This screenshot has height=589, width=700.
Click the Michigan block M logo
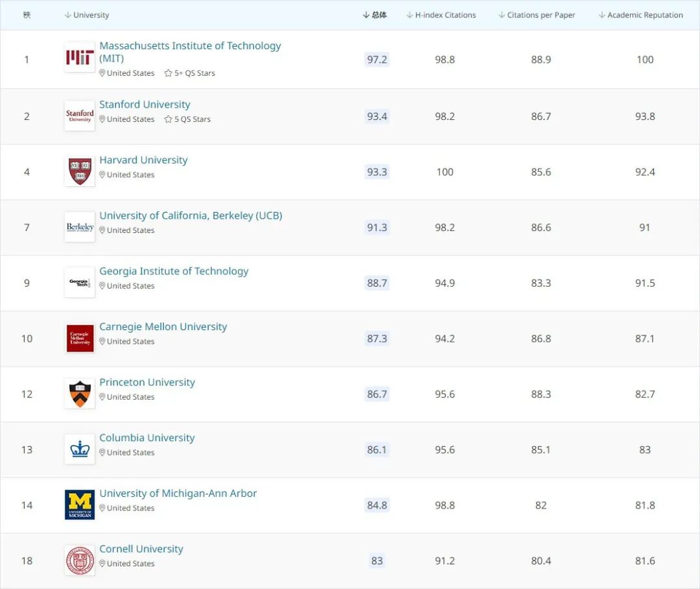pos(80,505)
